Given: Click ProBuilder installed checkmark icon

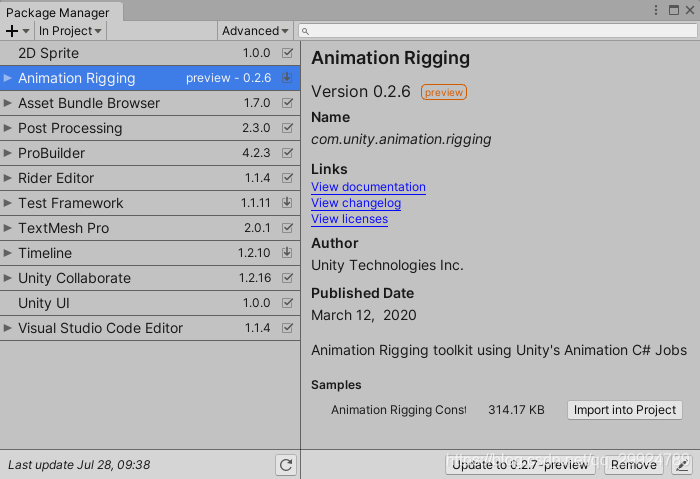Looking at the screenshot, I should tap(288, 153).
